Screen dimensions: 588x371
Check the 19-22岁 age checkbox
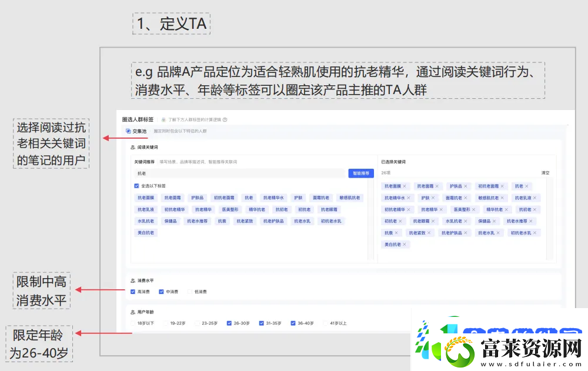click(x=165, y=323)
